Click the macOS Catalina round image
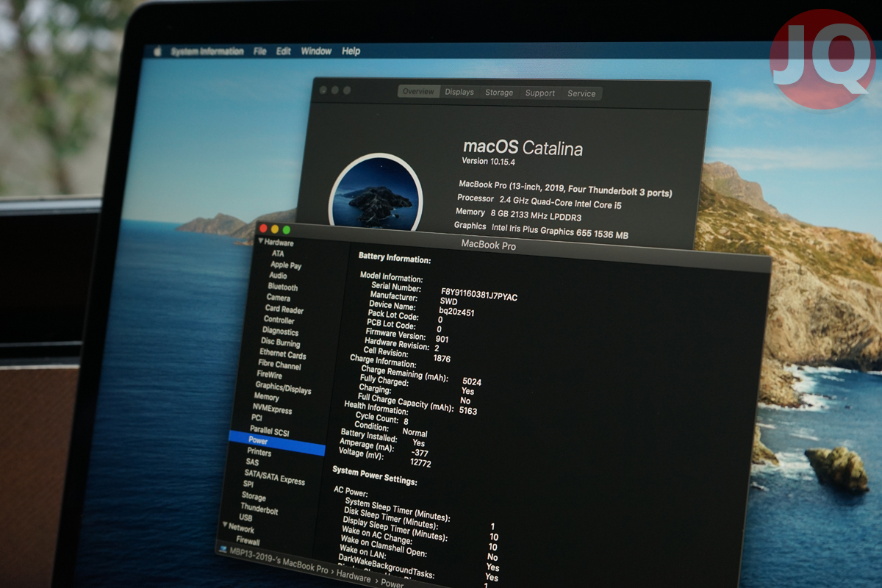Screen dimensions: 882x588 click(x=375, y=193)
